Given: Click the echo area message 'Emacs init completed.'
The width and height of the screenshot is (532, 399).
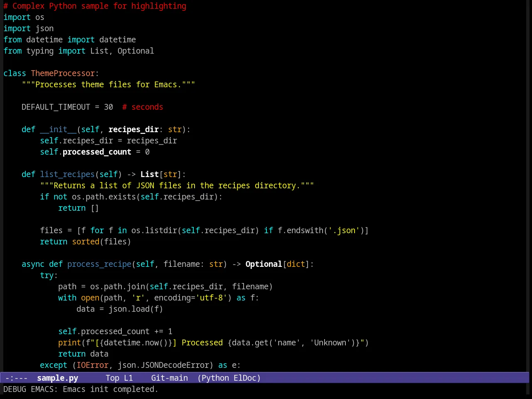Looking at the screenshot, I should pyautogui.click(x=110, y=389).
